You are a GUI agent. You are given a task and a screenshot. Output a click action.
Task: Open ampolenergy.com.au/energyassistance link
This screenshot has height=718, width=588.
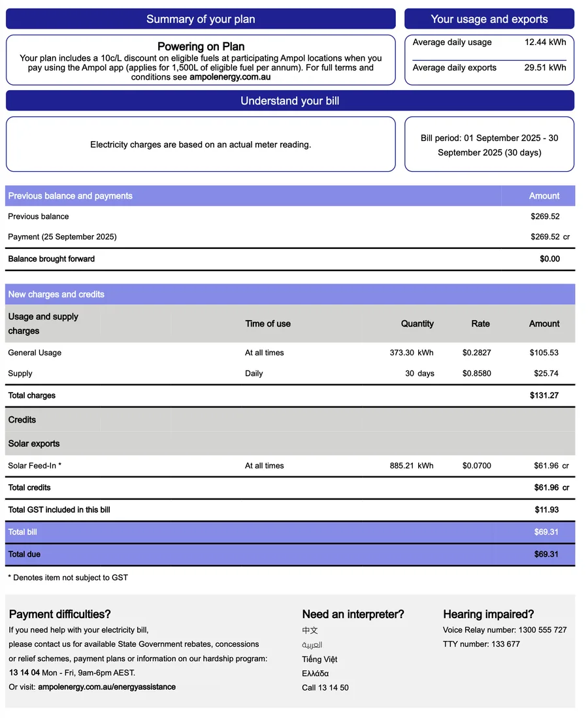(106, 687)
